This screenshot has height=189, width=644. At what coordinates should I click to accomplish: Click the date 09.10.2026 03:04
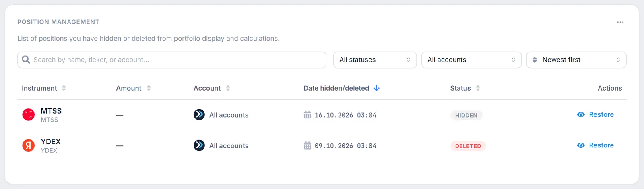(x=345, y=146)
